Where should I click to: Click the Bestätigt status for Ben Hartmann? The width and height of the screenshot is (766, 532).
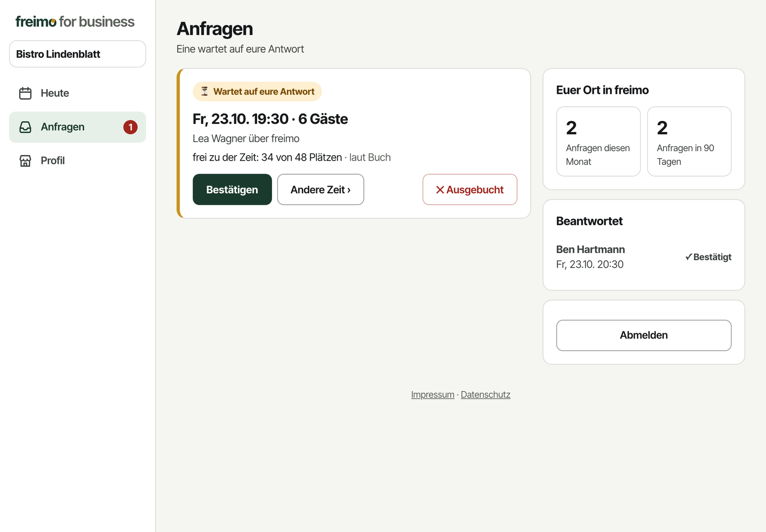pyautogui.click(x=708, y=257)
